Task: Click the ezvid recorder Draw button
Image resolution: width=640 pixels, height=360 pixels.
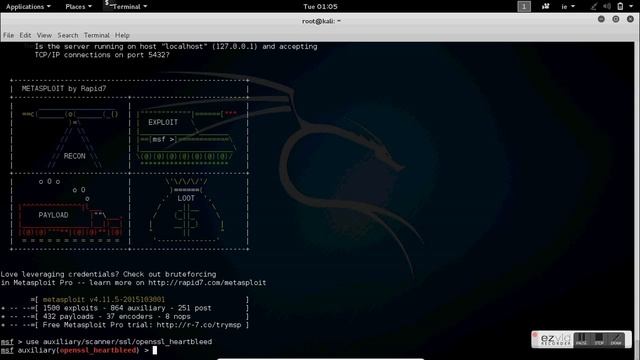Action: pyautogui.click(x=616, y=339)
